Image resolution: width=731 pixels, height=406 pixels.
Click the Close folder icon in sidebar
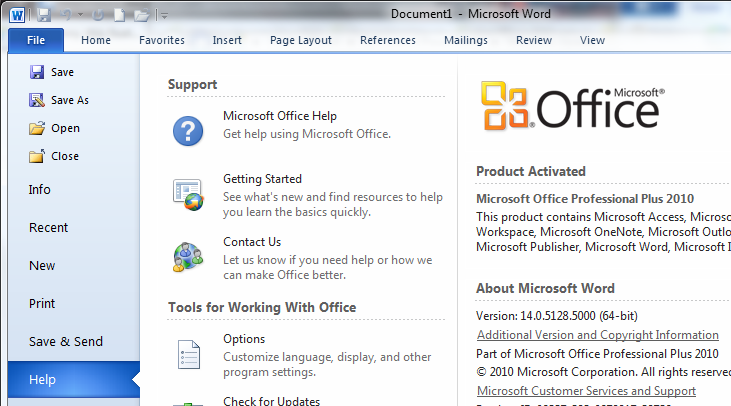click(37, 156)
